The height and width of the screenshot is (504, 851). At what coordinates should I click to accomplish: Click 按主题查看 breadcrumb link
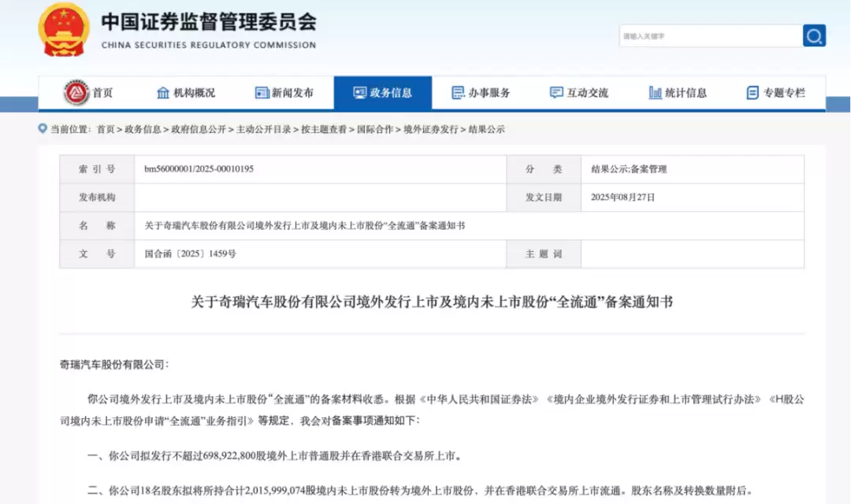point(323,129)
